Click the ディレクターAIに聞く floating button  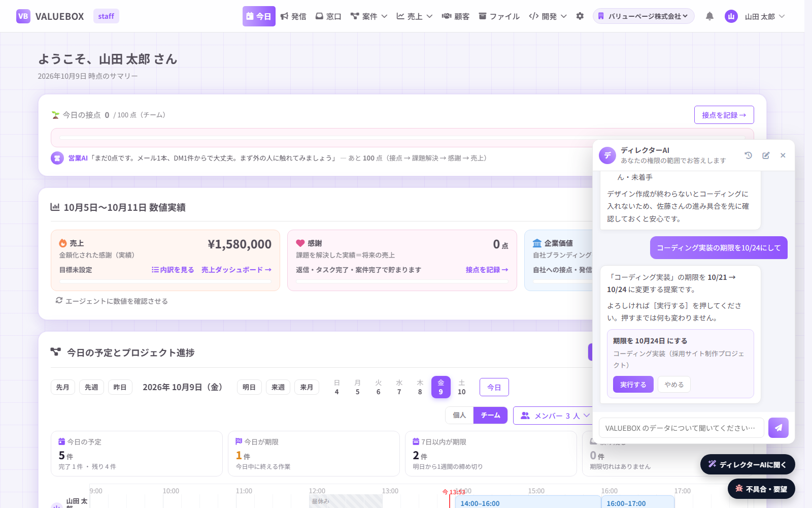pyautogui.click(x=748, y=464)
